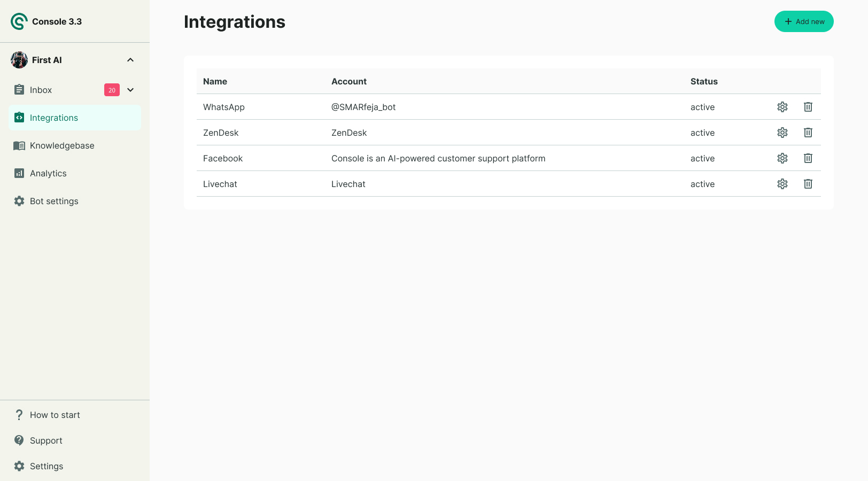Open the How to start guide
This screenshot has height=481, width=868.
point(55,415)
